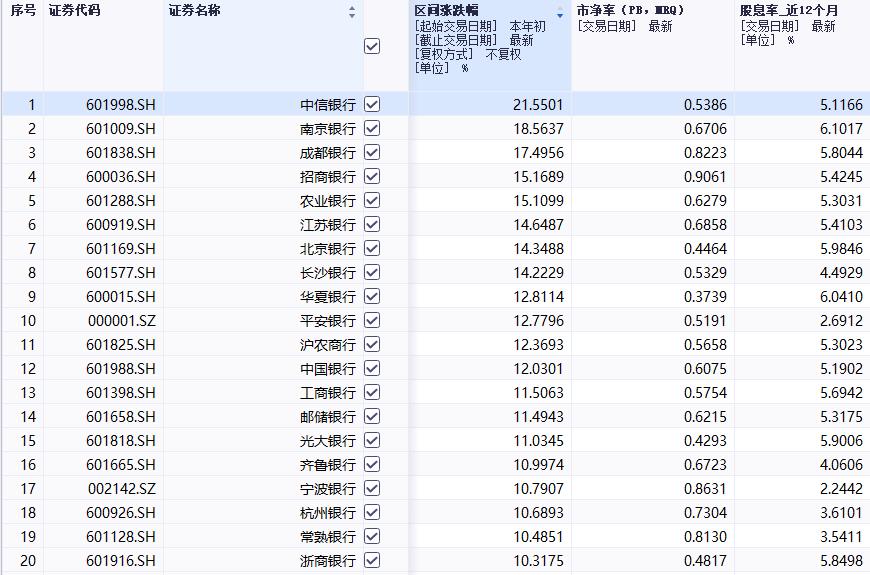
Task: Uncheck the checkbox for 邮储银行
Action: 372,416
